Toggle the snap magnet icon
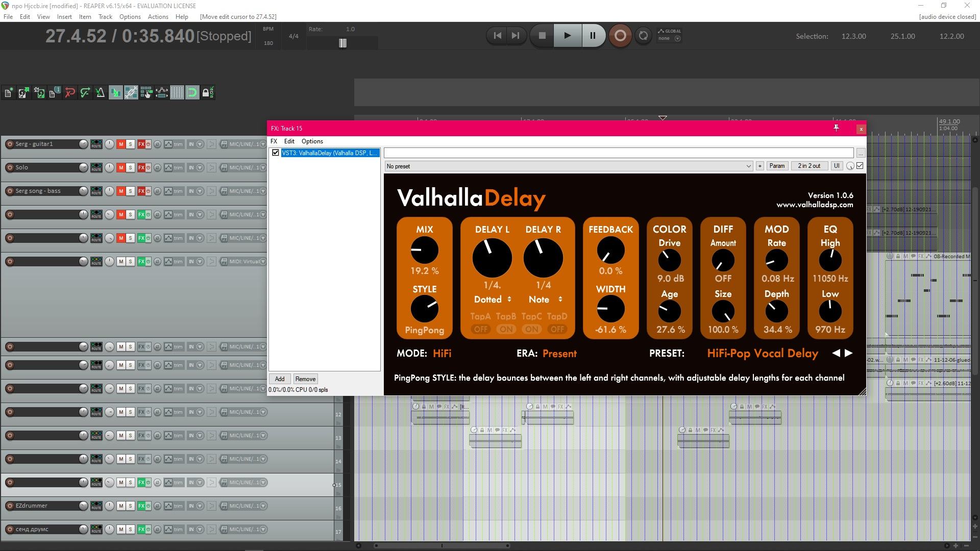The image size is (980, 551). [x=192, y=92]
